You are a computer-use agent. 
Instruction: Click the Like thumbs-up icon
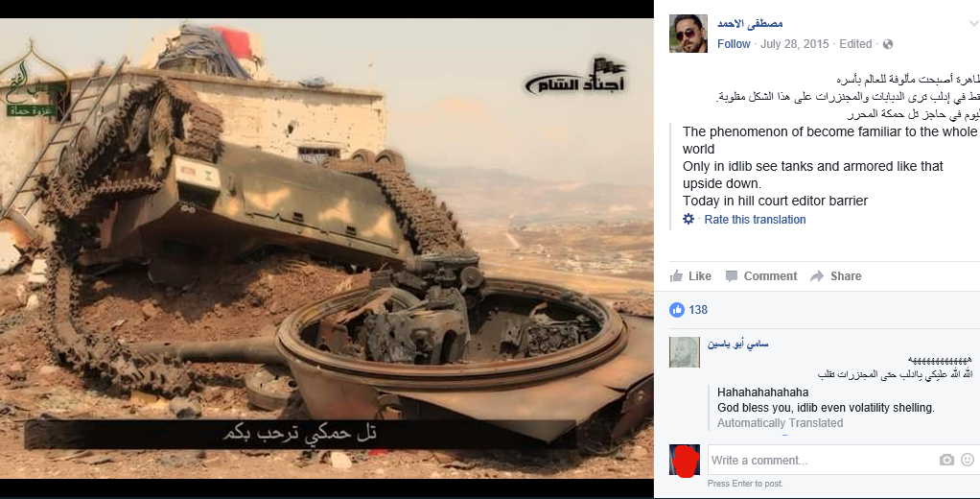click(x=676, y=275)
